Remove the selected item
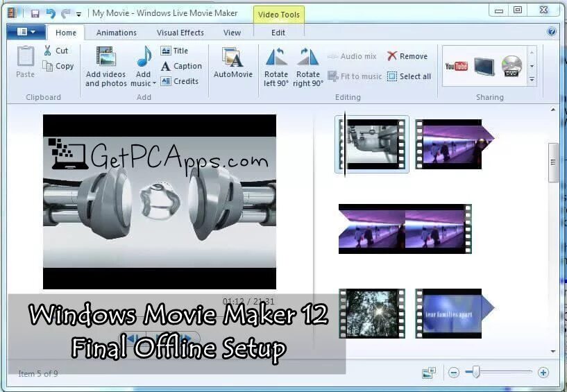Viewport: 567px width, 392px height. pyautogui.click(x=407, y=56)
